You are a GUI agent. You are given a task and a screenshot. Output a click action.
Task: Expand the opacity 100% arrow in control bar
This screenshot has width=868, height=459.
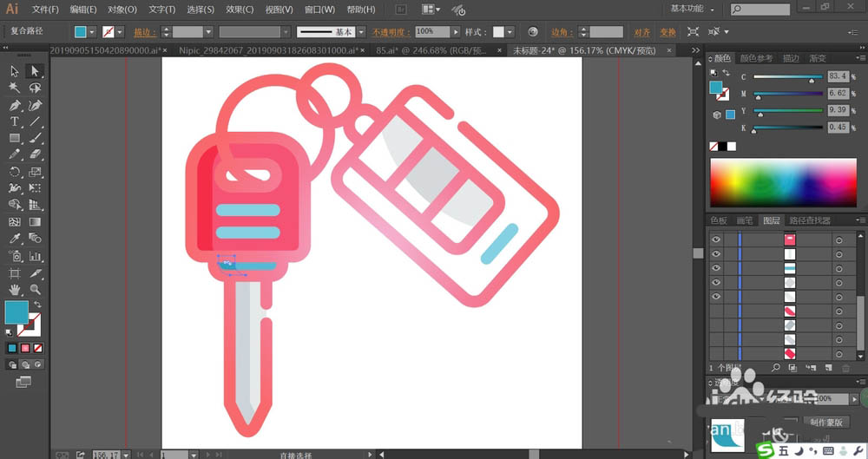pos(456,32)
